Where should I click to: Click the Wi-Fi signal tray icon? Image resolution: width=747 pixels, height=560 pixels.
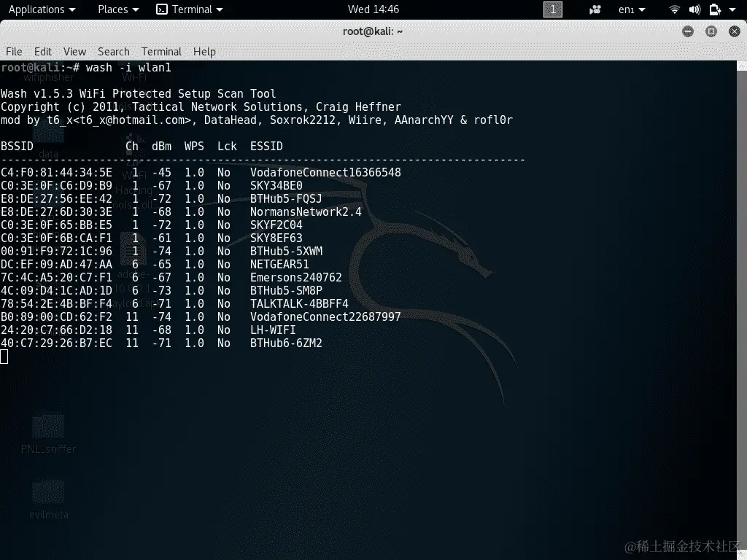coord(674,9)
